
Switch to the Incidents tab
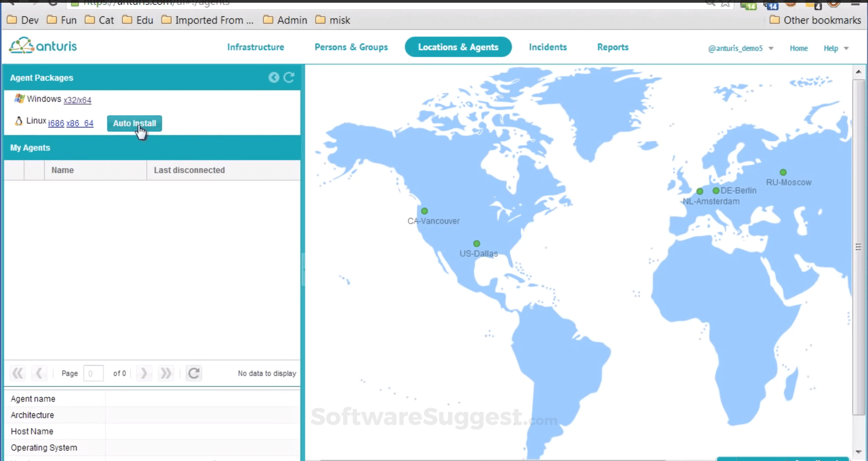(x=547, y=47)
